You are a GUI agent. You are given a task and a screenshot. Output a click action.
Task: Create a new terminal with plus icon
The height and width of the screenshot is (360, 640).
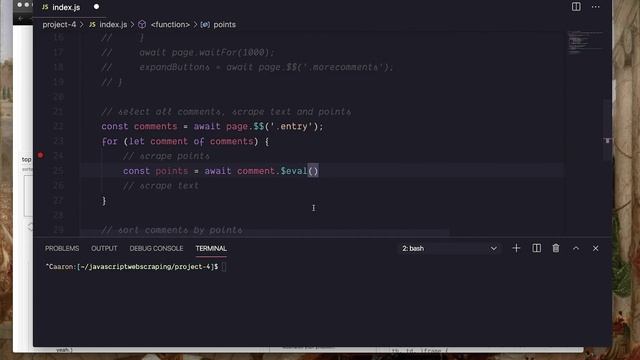pyautogui.click(x=516, y=248)
